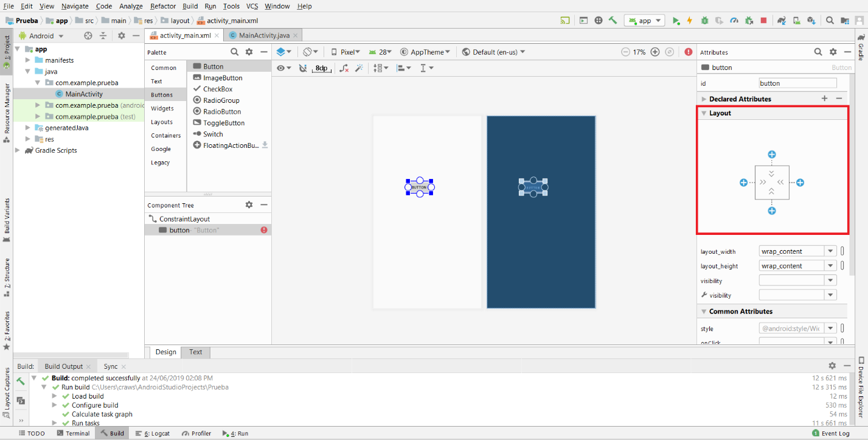Image resolution: width=868 pixels, height=440 pixels.
Task: Search attributes magnifier icon
Action: click(x=818, y=52)
